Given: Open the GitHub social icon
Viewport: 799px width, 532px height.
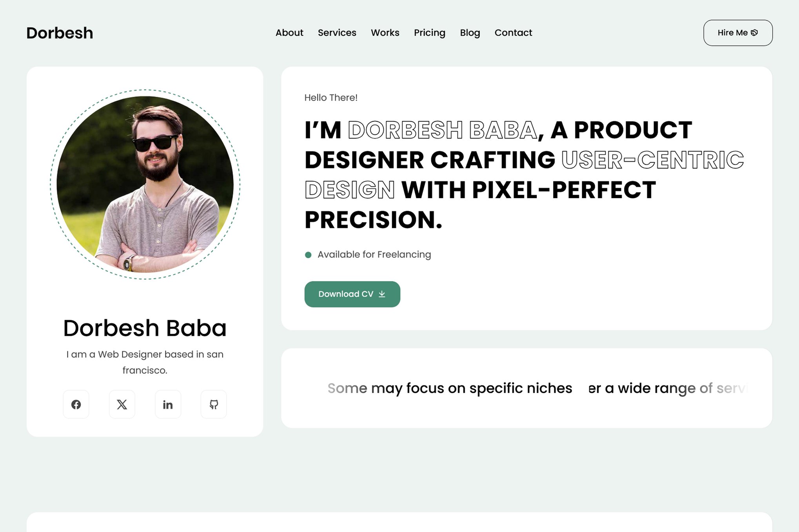Looking at the screenshot, I should (214, 404).
